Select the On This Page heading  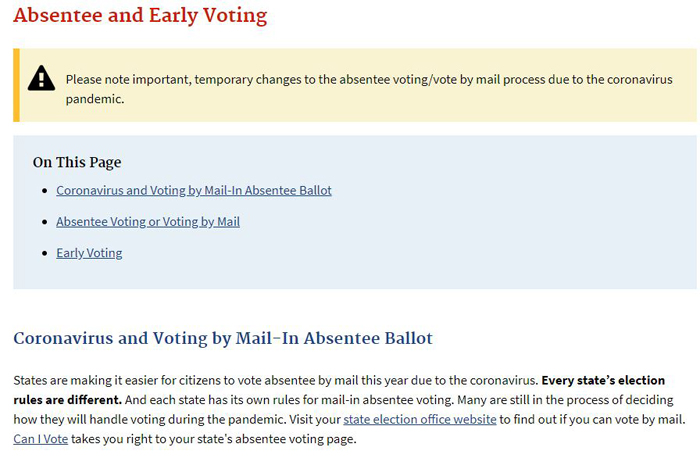77,162
